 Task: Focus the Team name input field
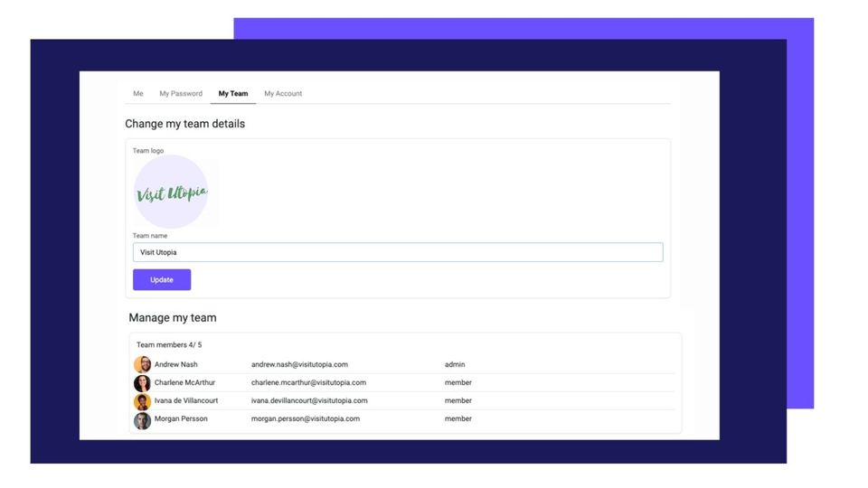point(398,252)
